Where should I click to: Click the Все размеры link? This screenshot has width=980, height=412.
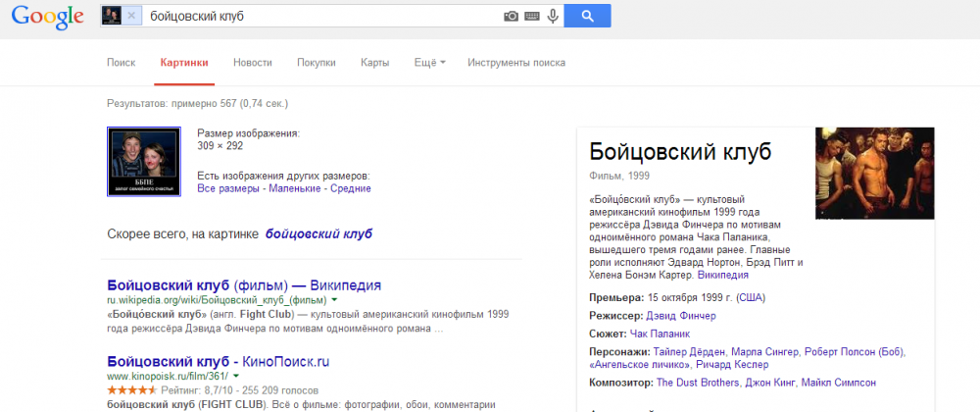(228, 188)
